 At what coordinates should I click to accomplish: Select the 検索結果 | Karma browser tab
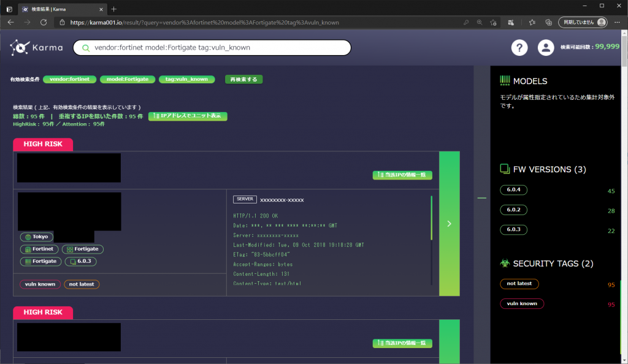(x=63, y=9)
